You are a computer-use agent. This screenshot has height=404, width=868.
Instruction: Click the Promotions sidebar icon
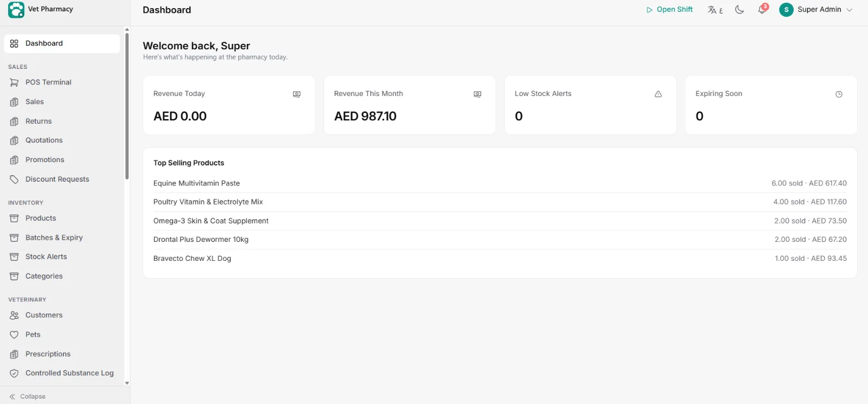pyautogui.click(x=14, y=160)
